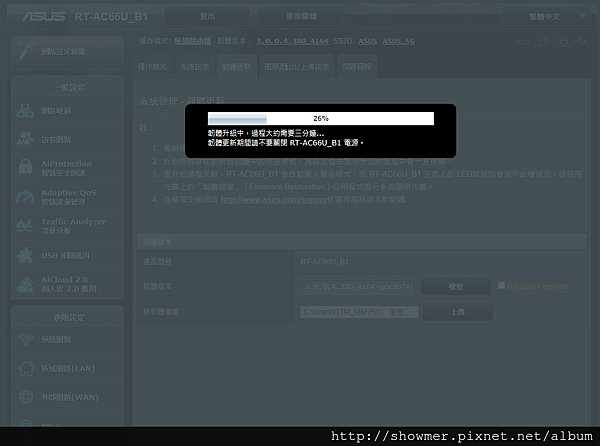
Task: Open the Traffic Analyzer graph icon
Action: click(25, 226)
